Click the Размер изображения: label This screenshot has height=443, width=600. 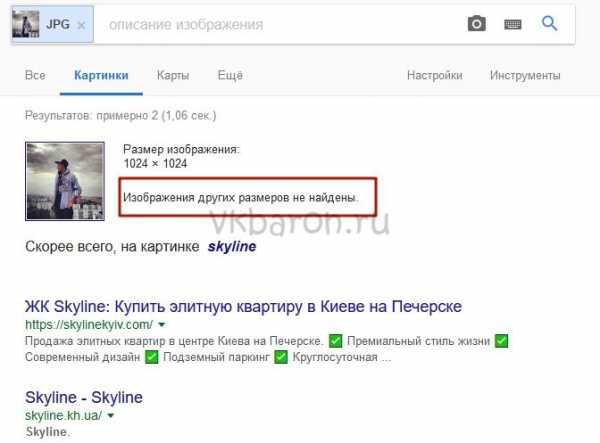181,149
